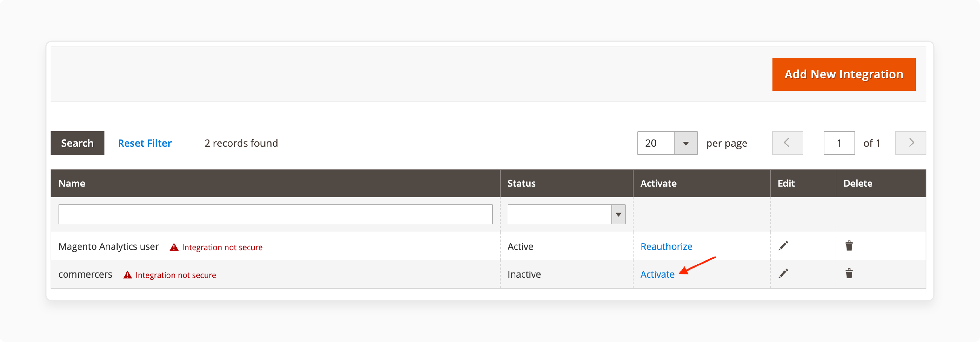The height and width of the screenshot is (342, 980).
Task: Open the Status filter dropdown
Action: [567, 215]
